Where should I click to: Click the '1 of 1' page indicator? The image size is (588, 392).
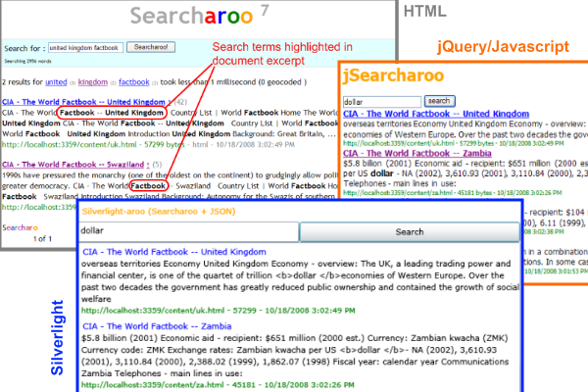(x=42, y=238)
